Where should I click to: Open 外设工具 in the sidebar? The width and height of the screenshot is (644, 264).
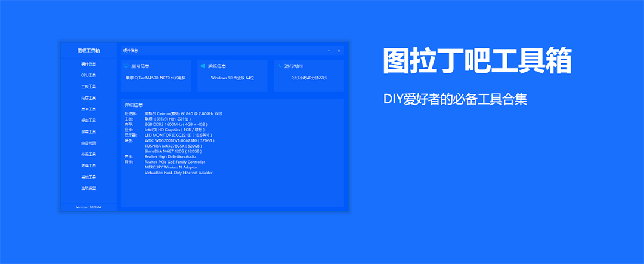click(88, 155)
